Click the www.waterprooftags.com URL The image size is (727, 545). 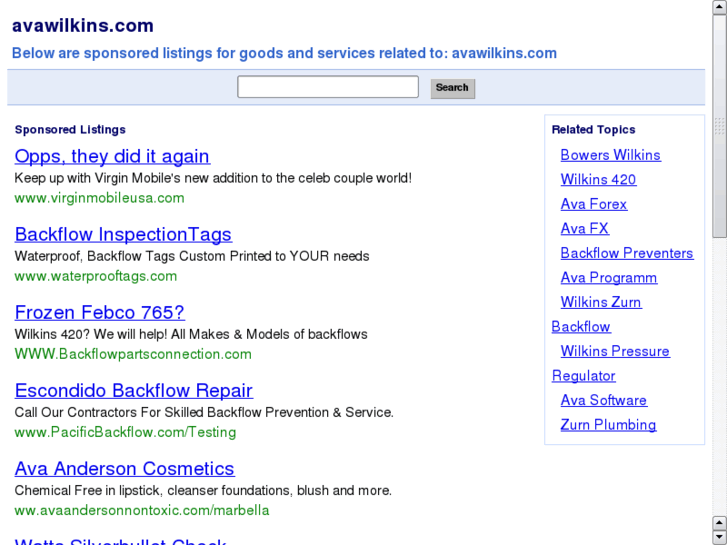pos(96,276)
